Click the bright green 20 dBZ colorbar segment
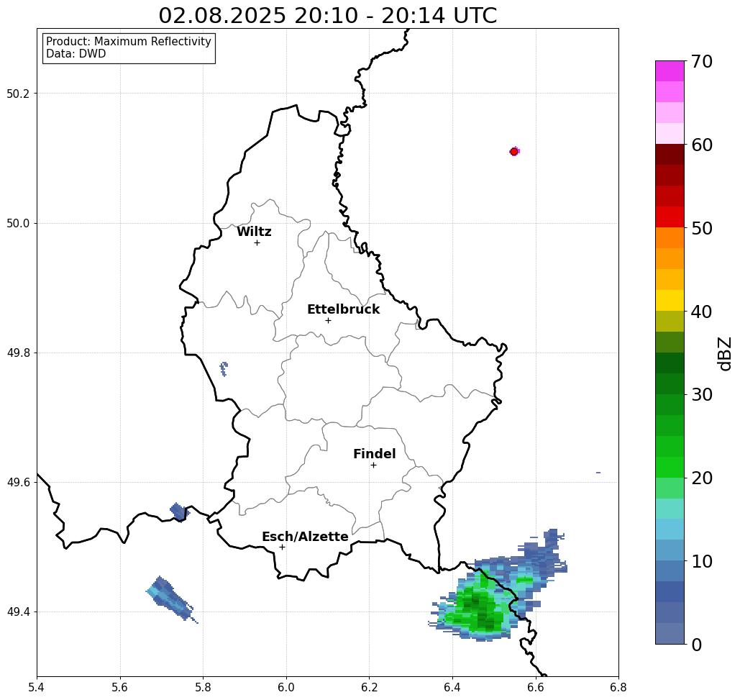Viewport: 740px width, 700px height. pos(670,468)
